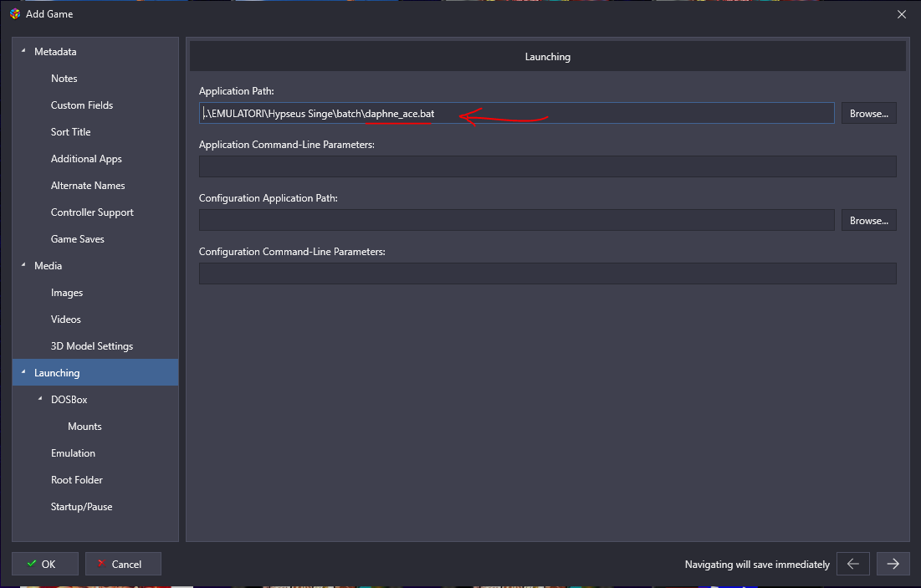Viewport: 921px width, 588px height.
Task: Select the Media section
Action: click(49, 265)
